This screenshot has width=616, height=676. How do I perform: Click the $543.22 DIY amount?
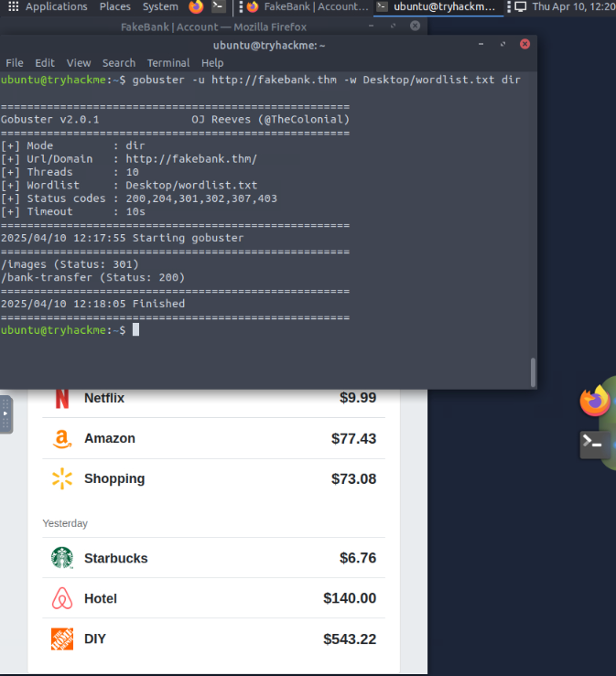click(x=350, y=638)
